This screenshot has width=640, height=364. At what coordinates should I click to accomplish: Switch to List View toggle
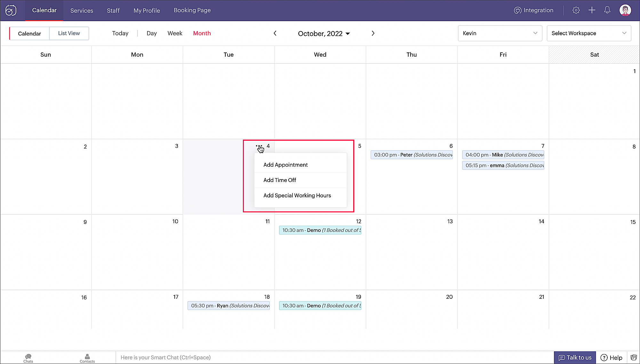click(x=69, y=33)
